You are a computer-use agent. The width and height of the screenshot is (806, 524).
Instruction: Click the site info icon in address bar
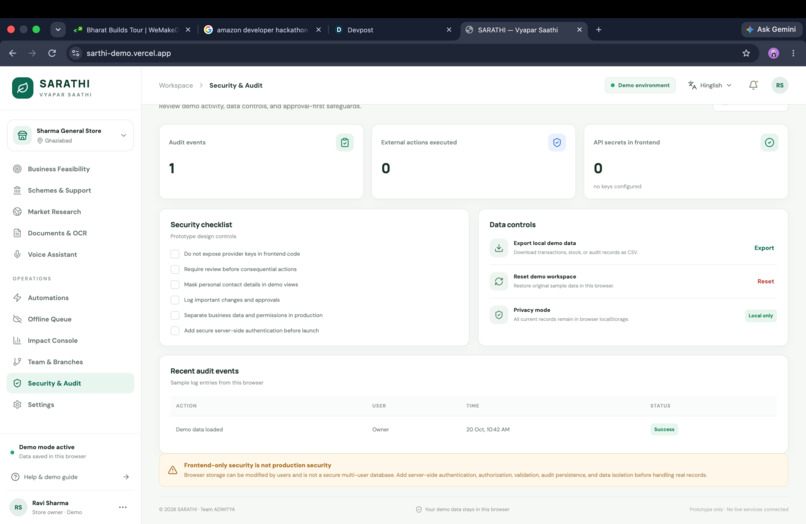click(x=76, y=53)
